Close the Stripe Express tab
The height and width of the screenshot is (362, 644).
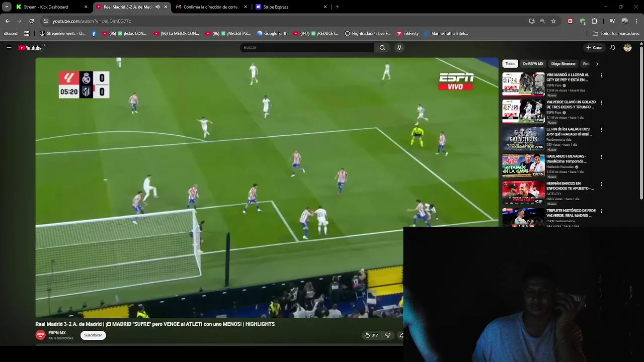(325, 7)
